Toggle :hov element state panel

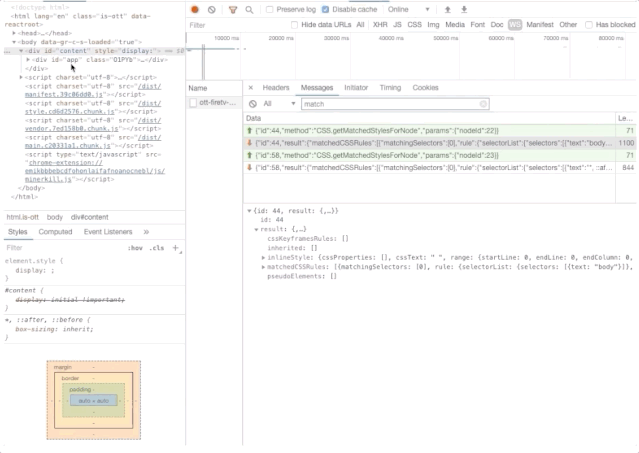click(x=135, y=248)
